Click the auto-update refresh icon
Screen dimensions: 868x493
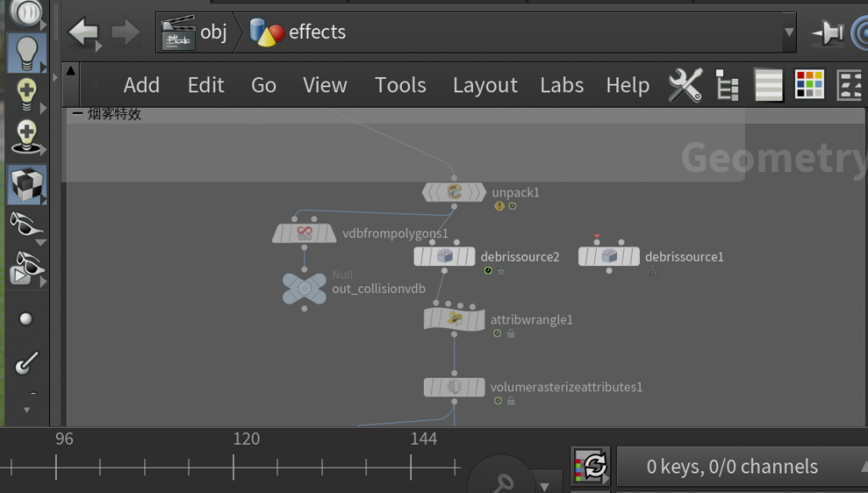coord(591,466)
